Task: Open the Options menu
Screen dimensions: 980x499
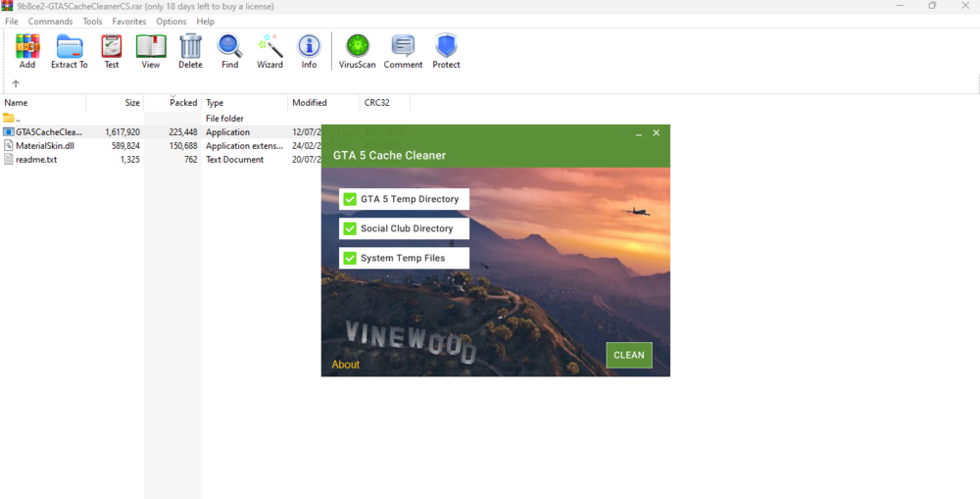Action: (171, 22)
